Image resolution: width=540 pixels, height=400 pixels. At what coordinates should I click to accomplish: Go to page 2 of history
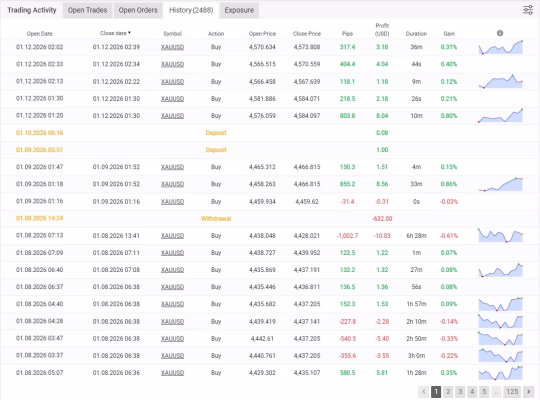[448, 392]
